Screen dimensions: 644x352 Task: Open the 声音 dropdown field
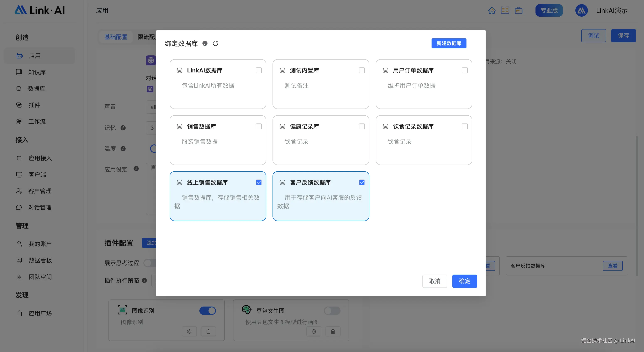pos(153,107)
